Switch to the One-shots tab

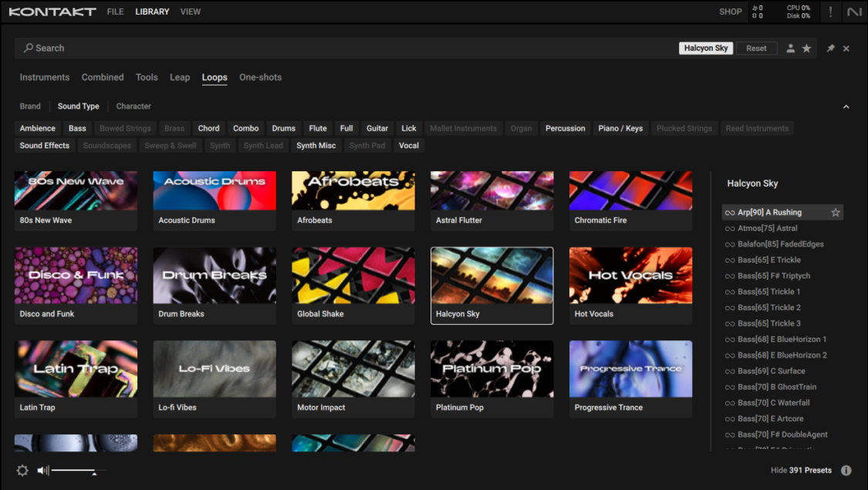pos(260,77)
